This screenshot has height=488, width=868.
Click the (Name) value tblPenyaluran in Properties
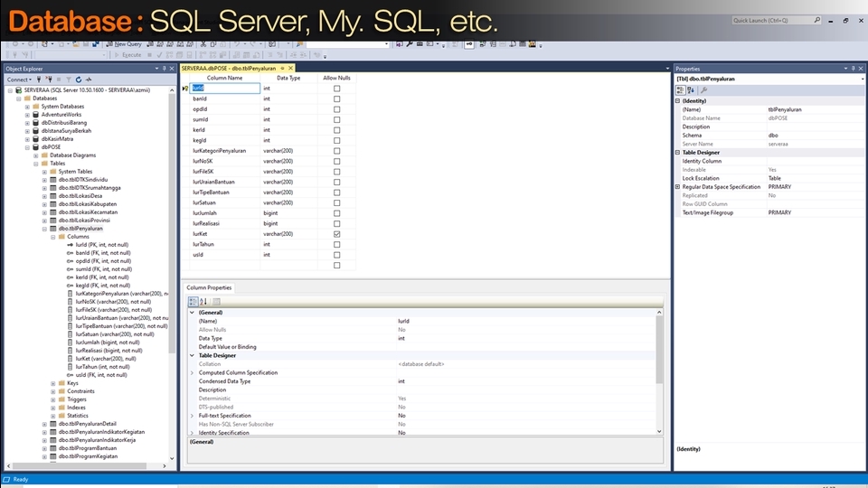point(785,109)
